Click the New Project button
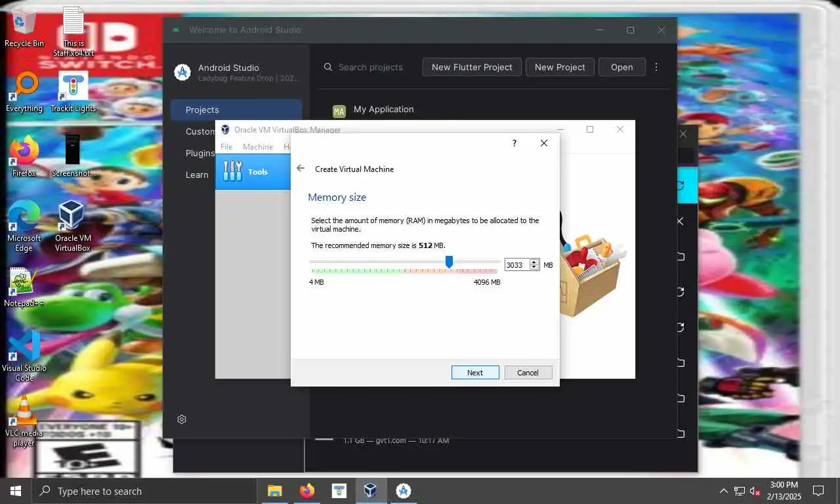 (560, 67)
